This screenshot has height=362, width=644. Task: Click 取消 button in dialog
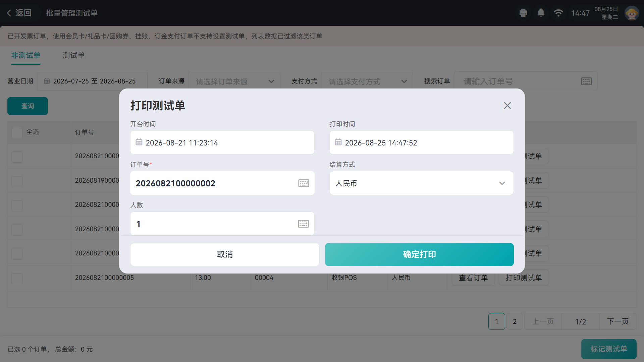tap(225, 254)
